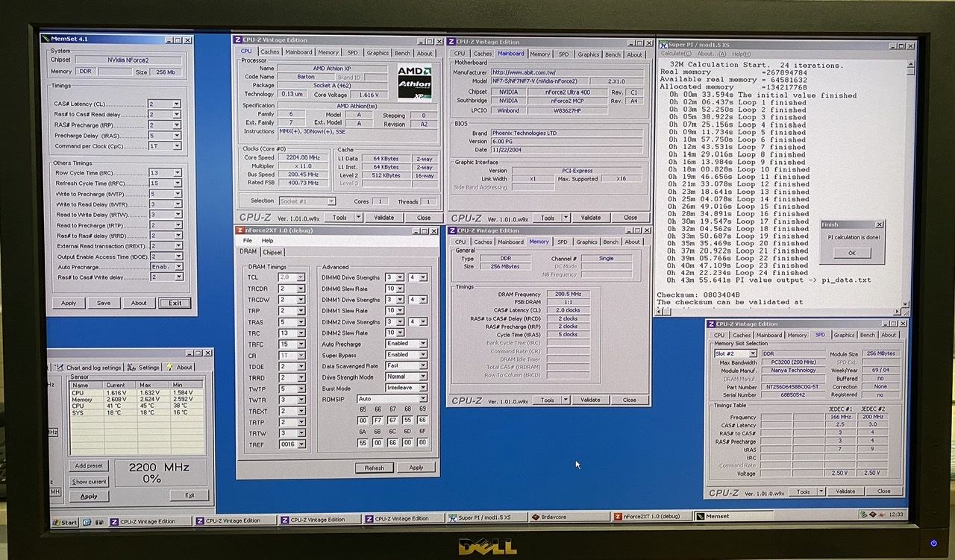
Task: Click the nForce2XT title bar icon
Action: tap(240, 230)
